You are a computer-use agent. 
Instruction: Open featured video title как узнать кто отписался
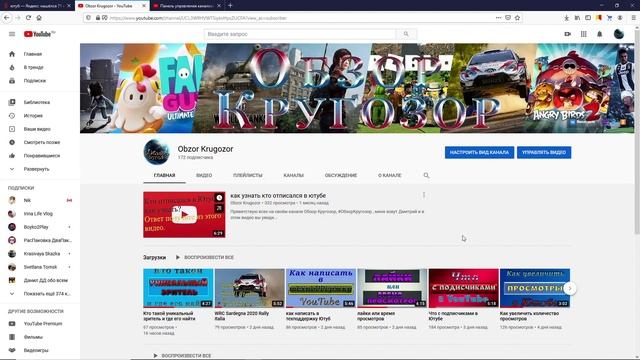[x=278, y=196]
